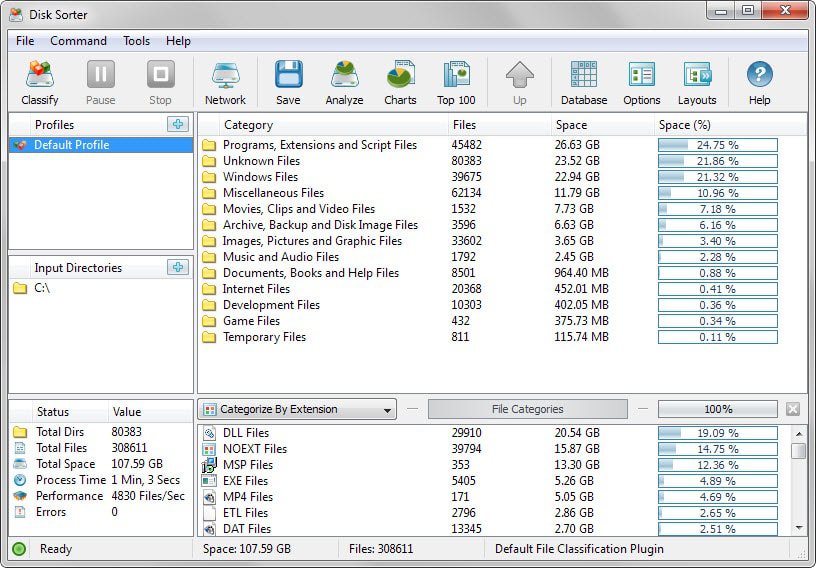Select the ETL Files row
The image size is (816, 568).
(494, 513)
